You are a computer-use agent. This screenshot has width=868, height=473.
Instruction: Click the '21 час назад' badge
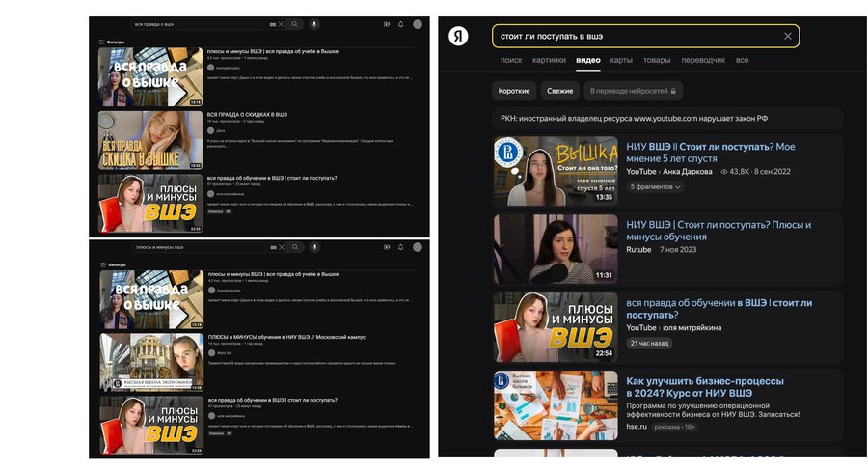[649, 343]
